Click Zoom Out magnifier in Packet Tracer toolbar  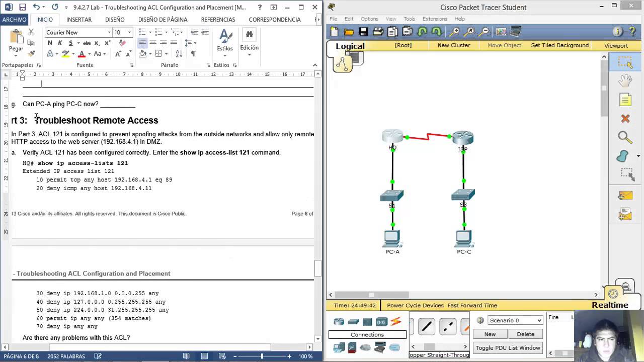point(484,32)
